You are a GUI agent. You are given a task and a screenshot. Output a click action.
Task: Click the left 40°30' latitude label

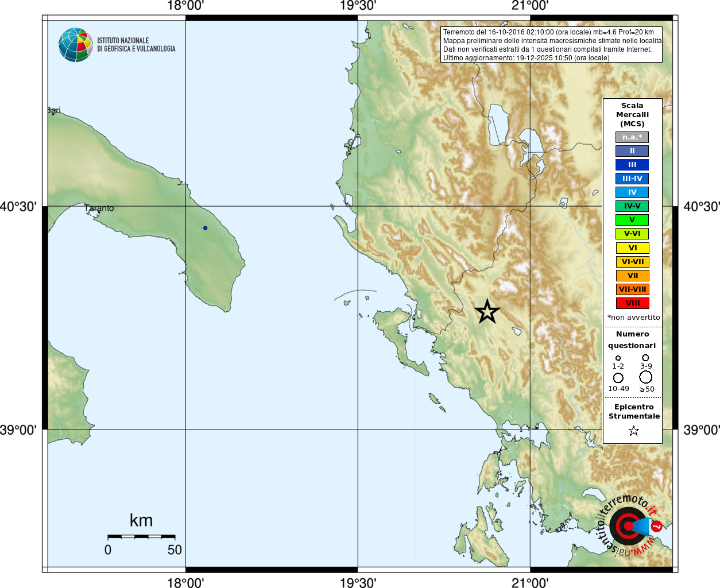(19, 207)
